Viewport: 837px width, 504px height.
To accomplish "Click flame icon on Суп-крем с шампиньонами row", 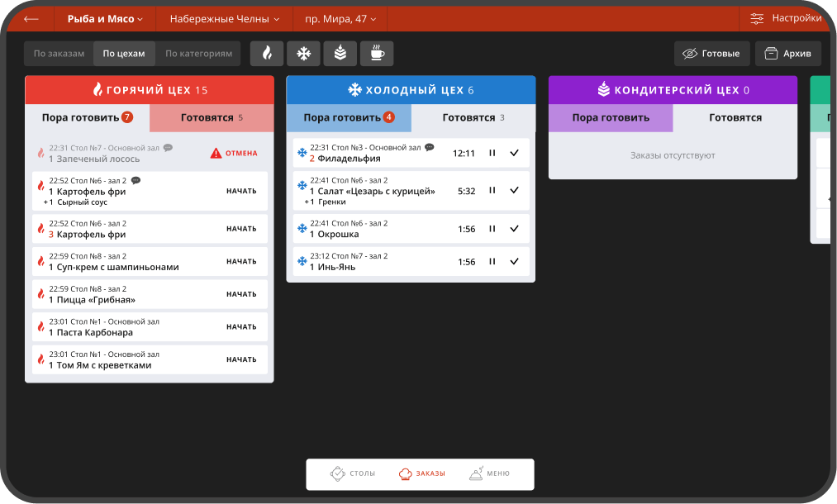I will pos(40,261).
